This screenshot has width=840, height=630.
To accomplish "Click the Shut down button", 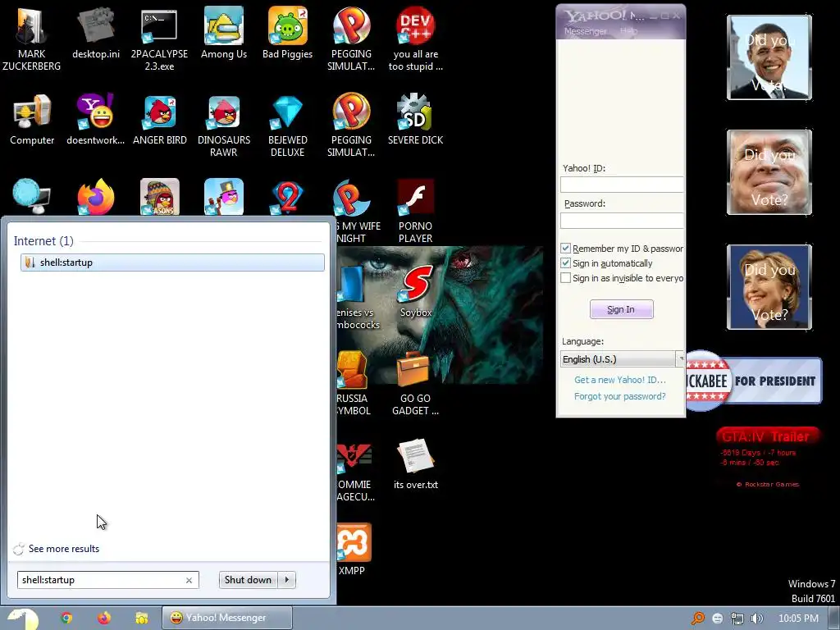I will [x=249, y=580].
